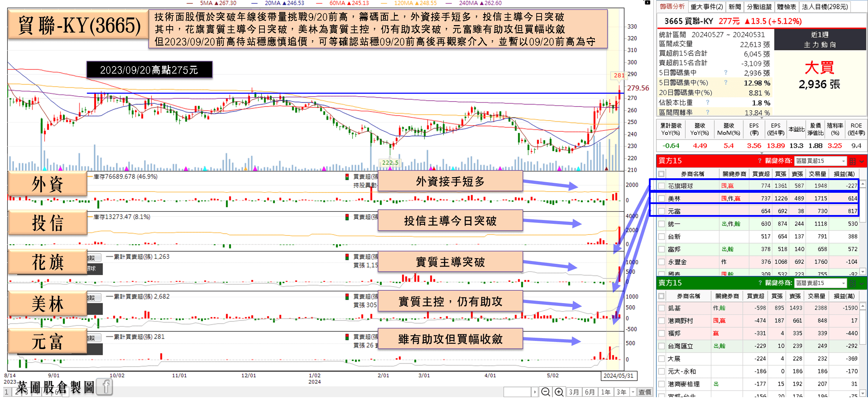Viewport: 868px width, 406px height.
Task: Click the date input field near zoom controls
Action: click(x=517, y=392)
